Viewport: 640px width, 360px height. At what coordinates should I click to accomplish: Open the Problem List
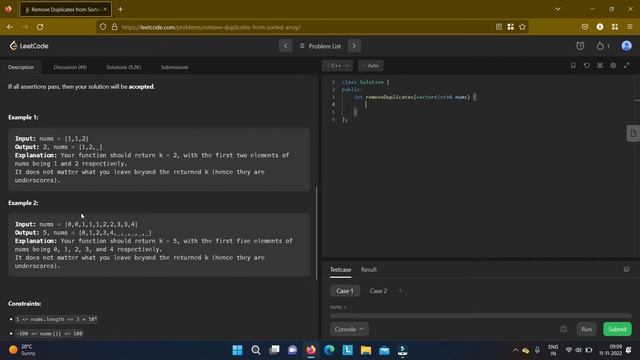pyautogui.click(x=320, y=46)
